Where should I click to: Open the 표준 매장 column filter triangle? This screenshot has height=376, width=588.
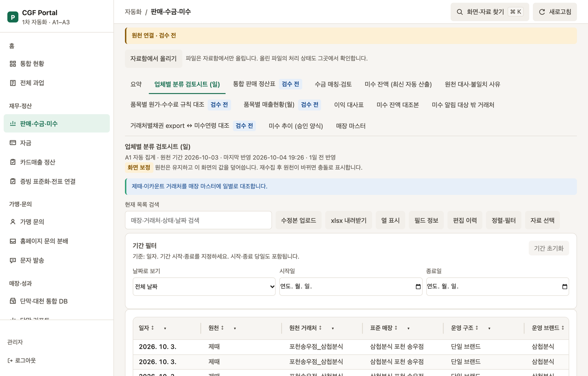click(408, 328)
